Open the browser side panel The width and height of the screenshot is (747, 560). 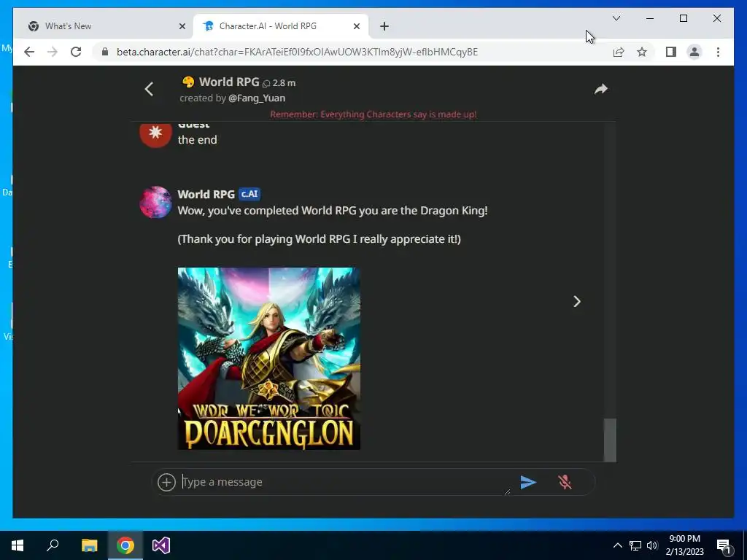point(671,52)
